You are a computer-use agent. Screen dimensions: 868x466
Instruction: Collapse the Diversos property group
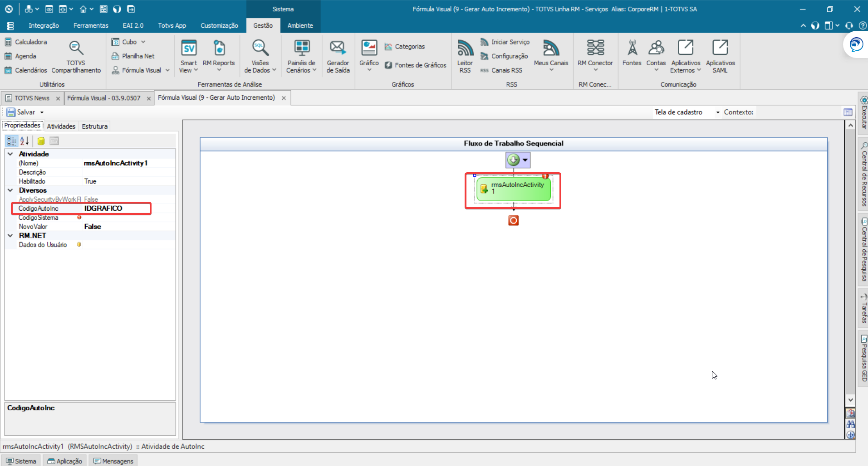point(10,190)
